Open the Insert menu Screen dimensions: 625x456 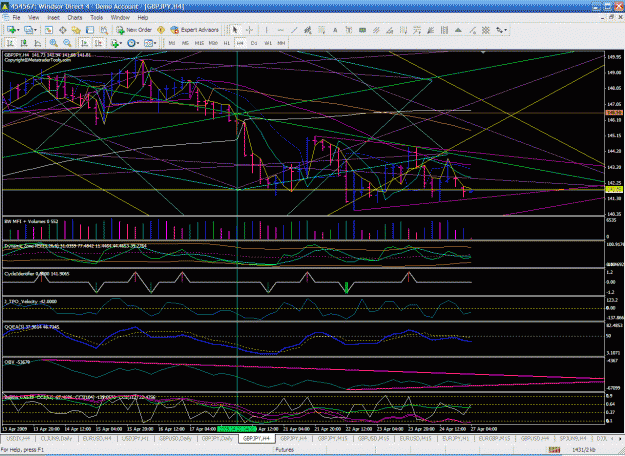pyautogui.click(x=53, y=18)
